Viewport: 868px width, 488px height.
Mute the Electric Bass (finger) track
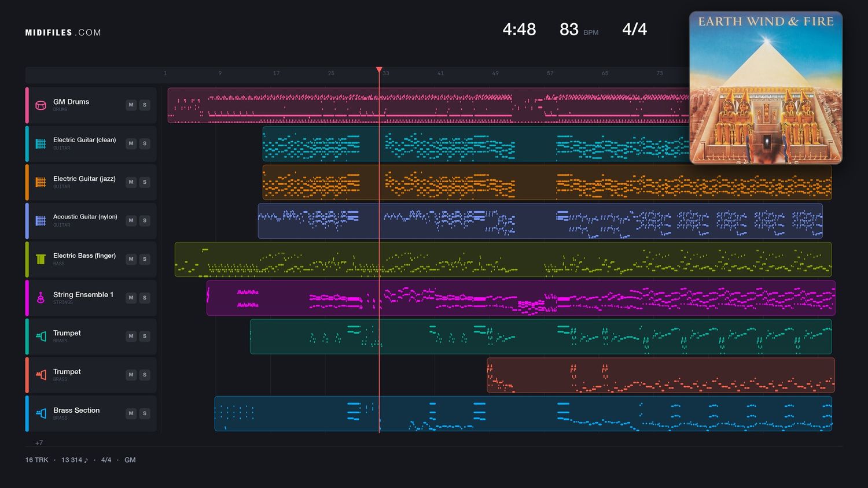131,259
